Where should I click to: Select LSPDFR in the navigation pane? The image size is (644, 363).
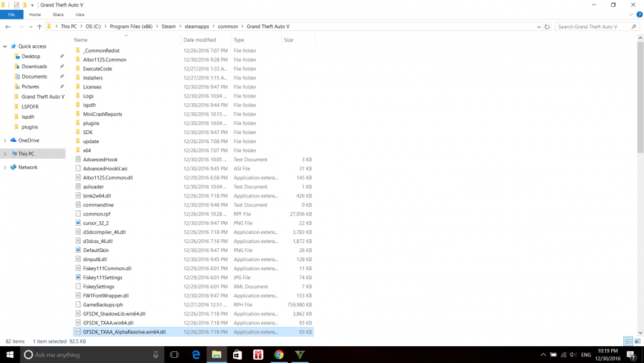coord(30,107)
